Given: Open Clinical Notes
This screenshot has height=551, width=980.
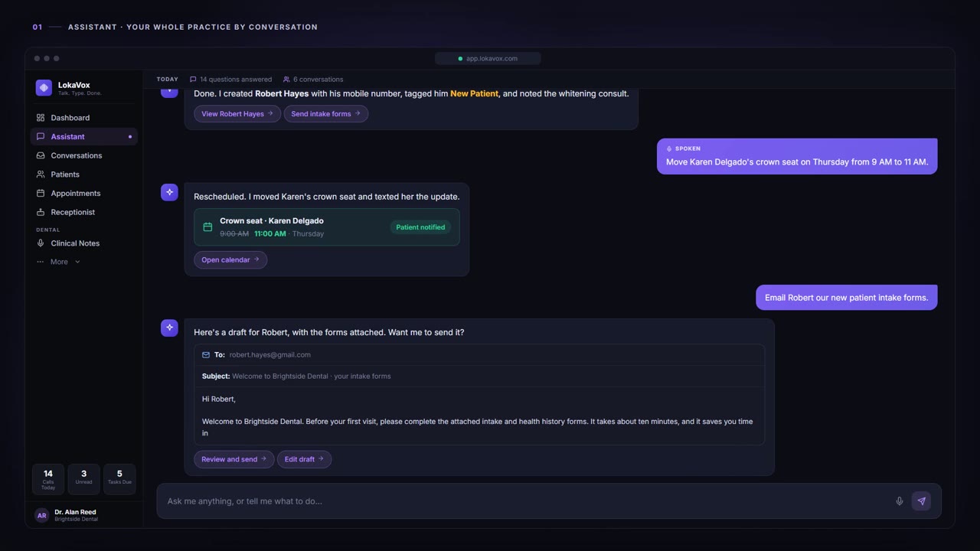Looking at the screenshot, I should coord(84,243).
